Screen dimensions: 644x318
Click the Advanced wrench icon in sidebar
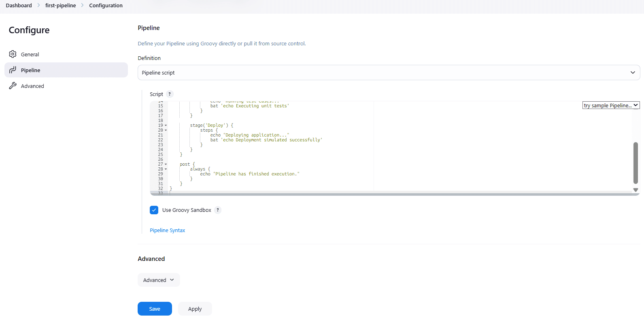13,86
